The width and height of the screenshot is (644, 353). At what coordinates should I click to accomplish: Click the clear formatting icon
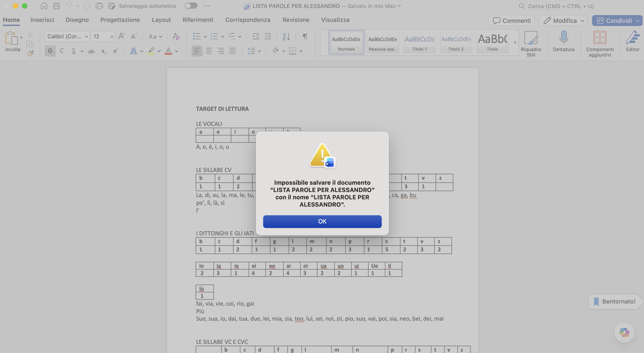176,36
